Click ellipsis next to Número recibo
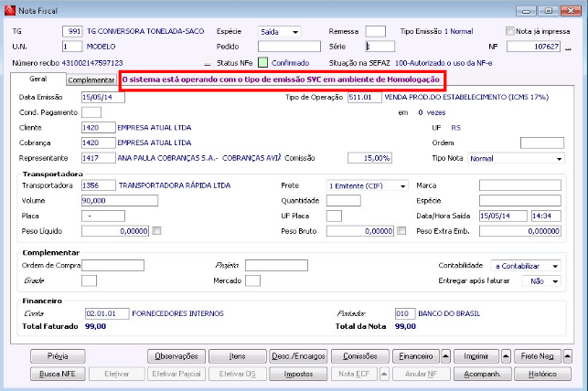This screenshot has width=588, height=391. [208, 65]
